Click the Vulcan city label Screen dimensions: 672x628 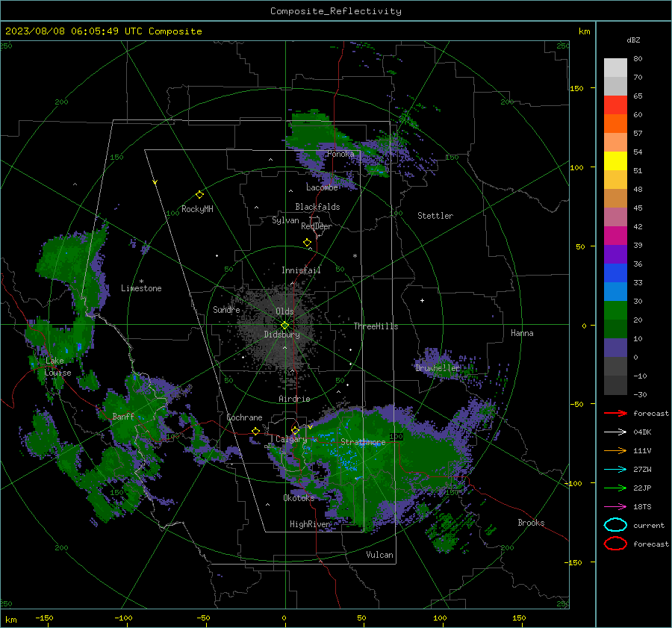[x=380, y=555]
